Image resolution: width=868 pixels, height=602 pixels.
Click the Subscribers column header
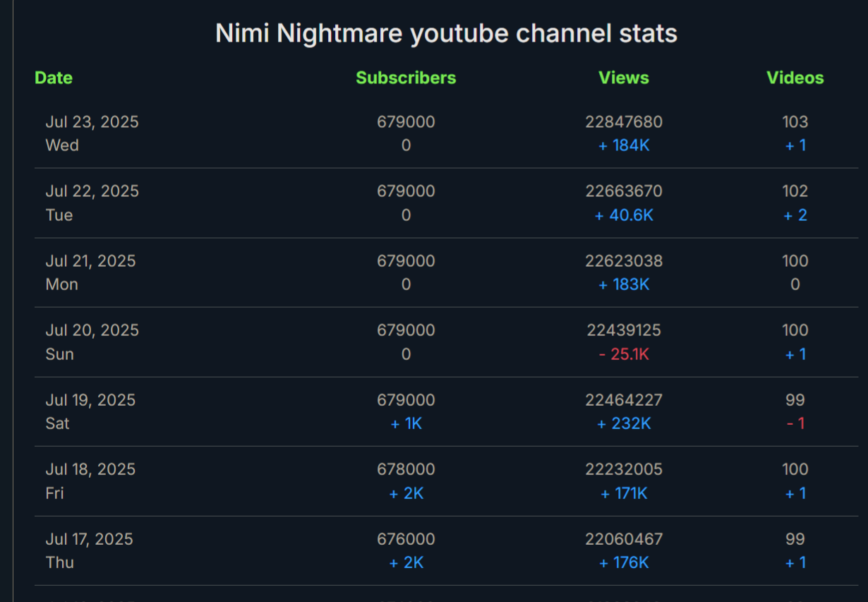coord(406,78)
